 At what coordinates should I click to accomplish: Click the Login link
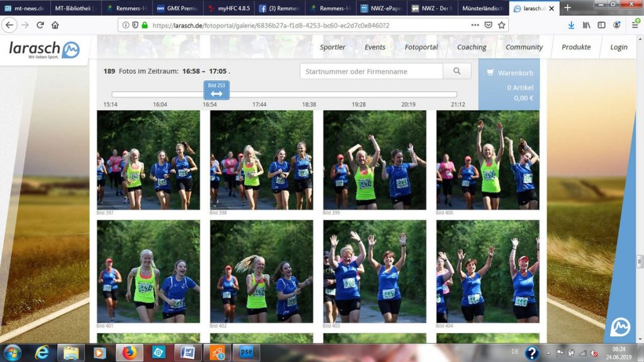coord(618,47)
